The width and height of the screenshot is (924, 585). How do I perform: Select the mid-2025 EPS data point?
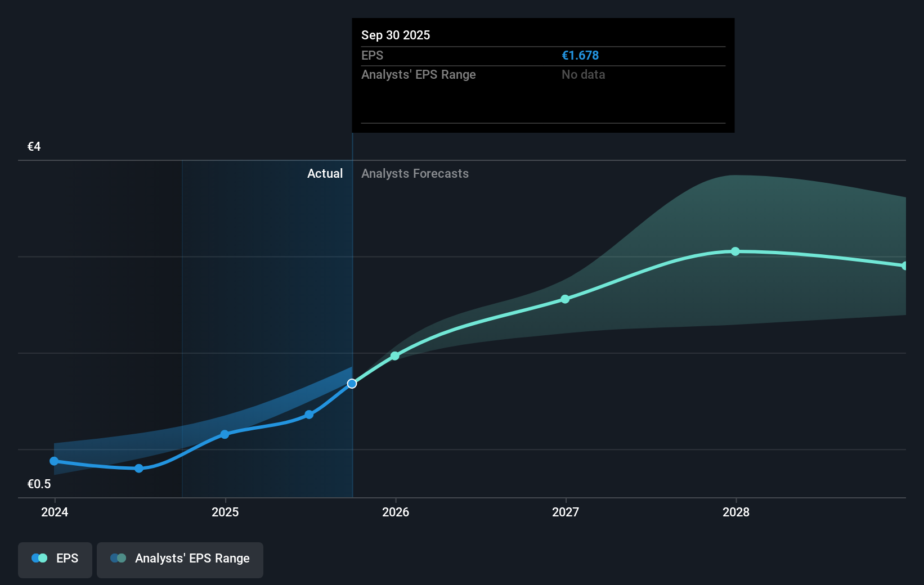(309, 415)
